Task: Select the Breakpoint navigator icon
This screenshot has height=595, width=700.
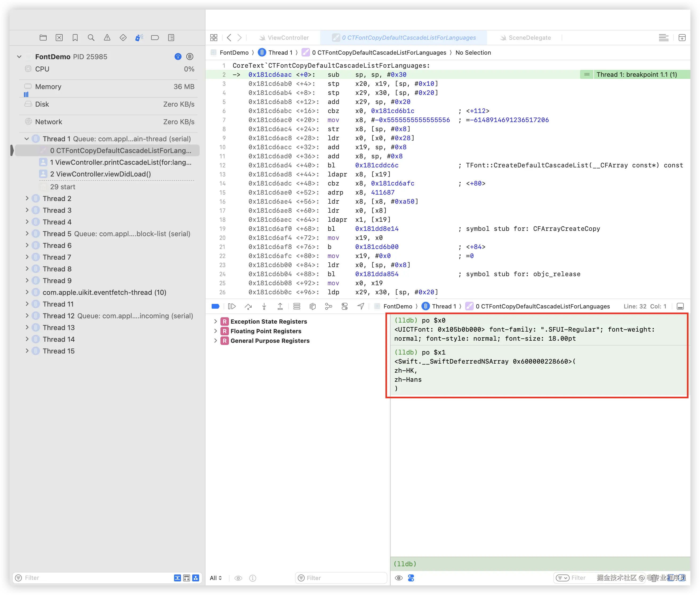Action: (155, 38)
